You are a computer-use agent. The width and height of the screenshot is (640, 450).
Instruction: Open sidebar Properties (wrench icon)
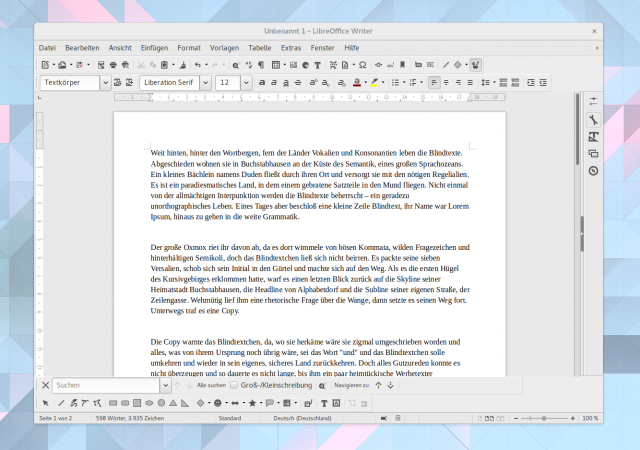[x=593, y=120]
